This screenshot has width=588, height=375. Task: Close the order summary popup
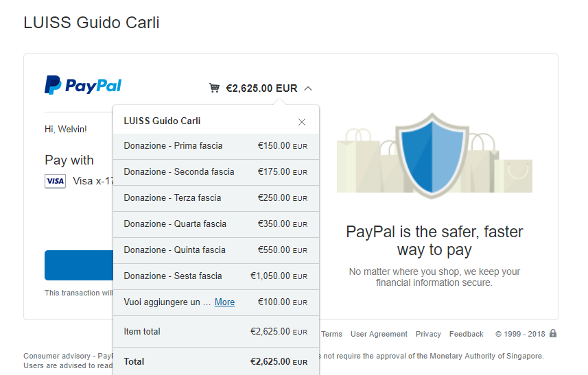pyautogui.click(x=302, y=122)
